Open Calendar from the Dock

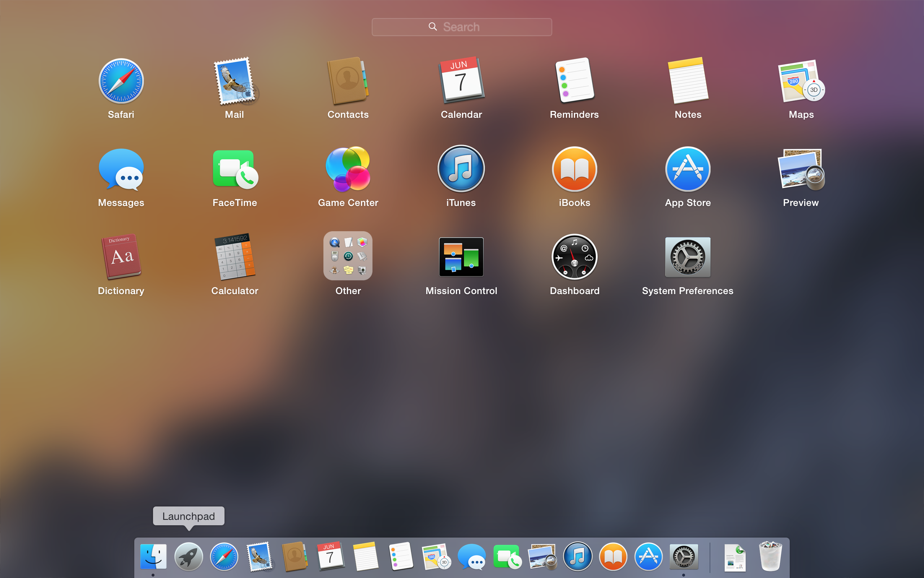[330, 556]
